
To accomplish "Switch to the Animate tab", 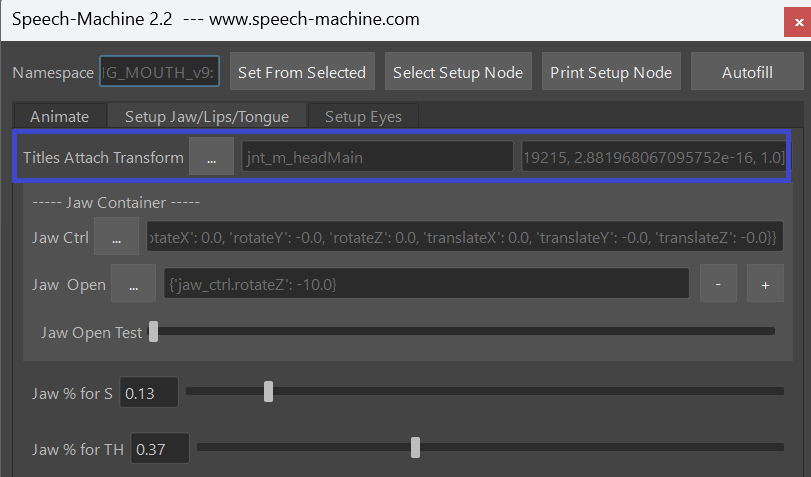I will pyautogui.click(x=59, y=117).
